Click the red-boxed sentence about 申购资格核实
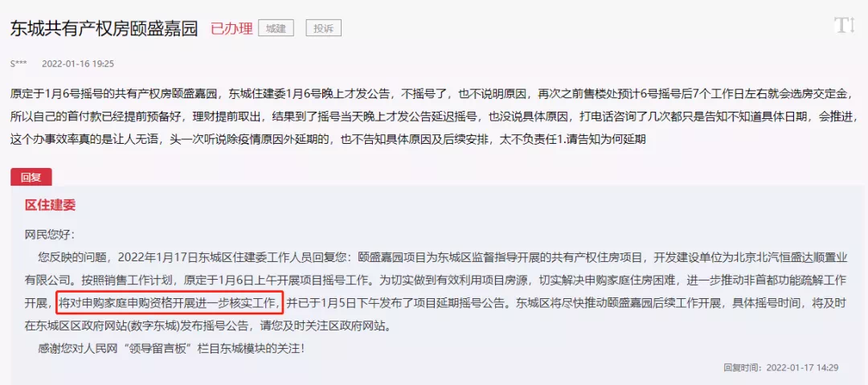 tap(170, 303)
